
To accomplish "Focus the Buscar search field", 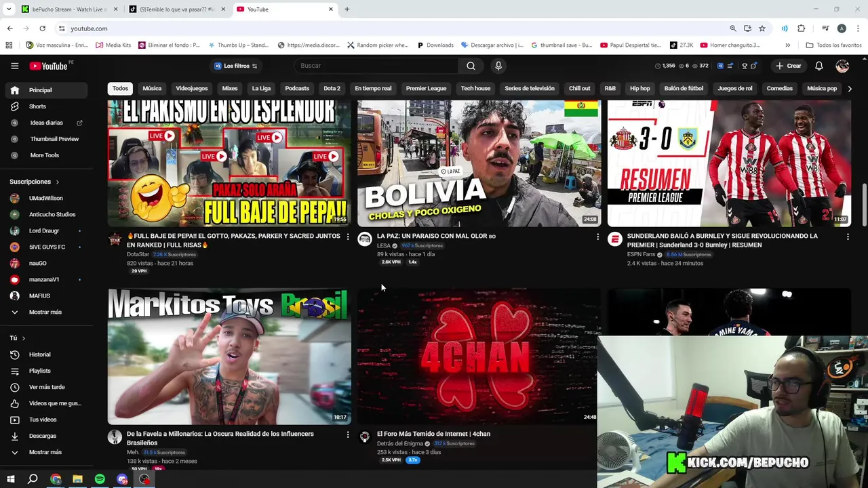I will 376,66.
